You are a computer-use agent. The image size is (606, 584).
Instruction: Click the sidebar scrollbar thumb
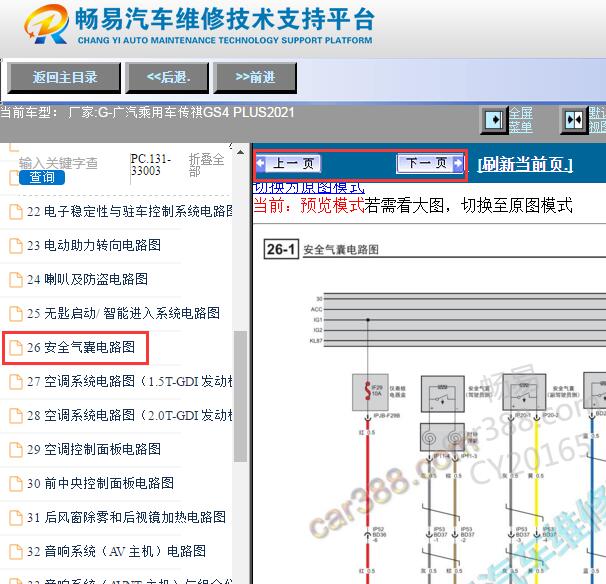pos(240,396)
